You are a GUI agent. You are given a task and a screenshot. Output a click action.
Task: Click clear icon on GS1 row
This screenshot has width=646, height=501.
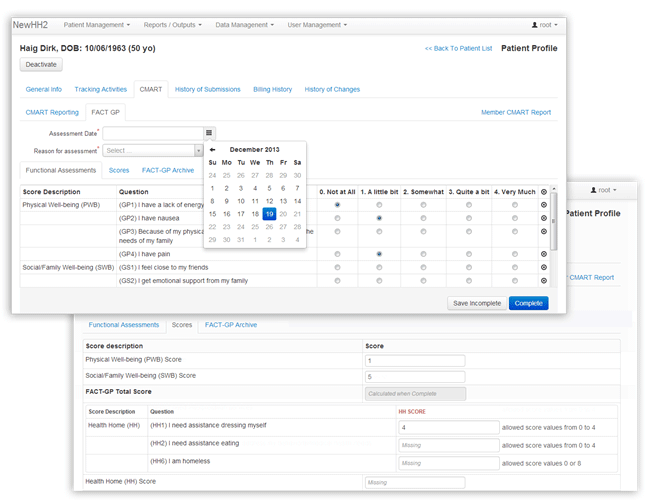(x=543, y=268)
